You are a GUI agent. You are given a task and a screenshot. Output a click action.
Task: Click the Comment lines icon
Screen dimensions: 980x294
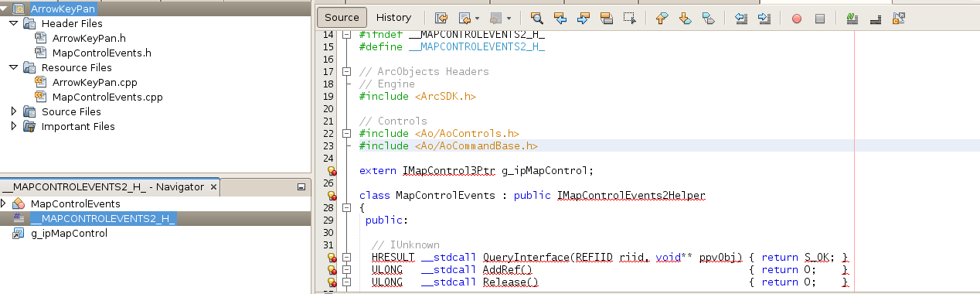click(x=852, y=18)
